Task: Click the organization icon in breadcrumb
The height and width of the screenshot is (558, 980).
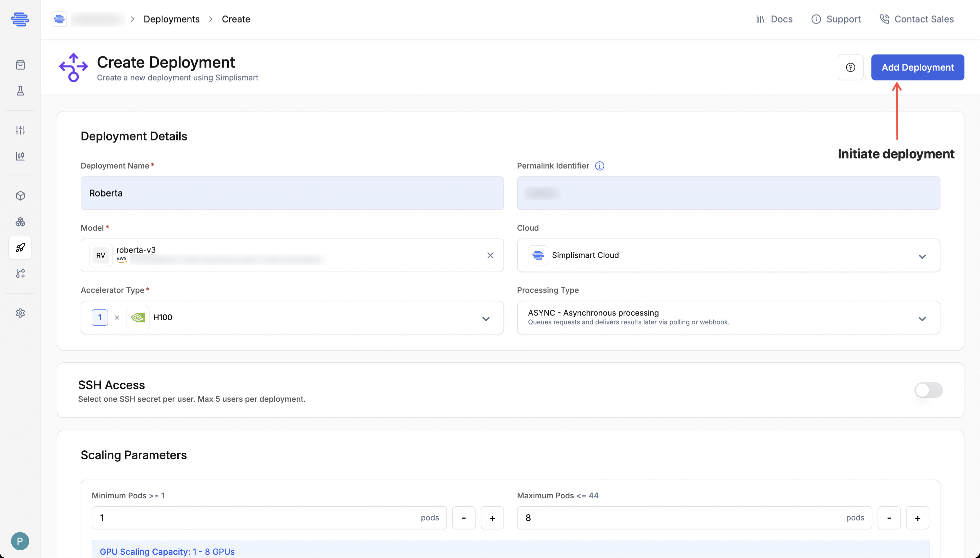Action: point(59,19)
